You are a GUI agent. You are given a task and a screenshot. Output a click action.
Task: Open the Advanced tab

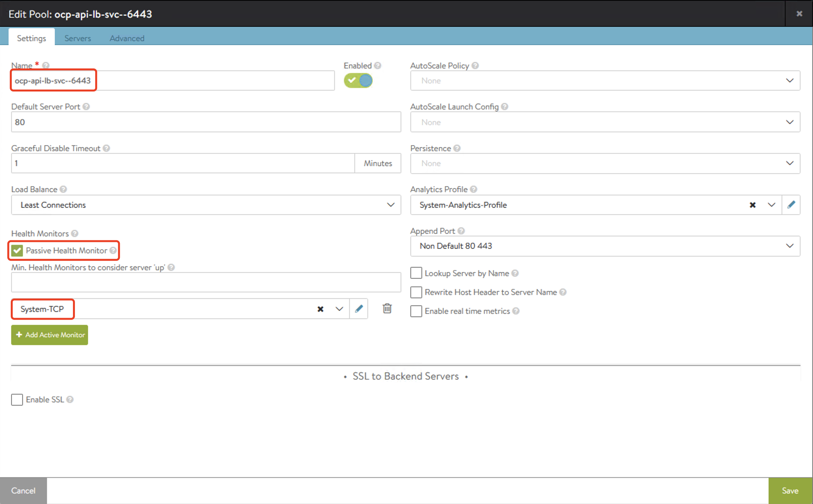point(127,38)
